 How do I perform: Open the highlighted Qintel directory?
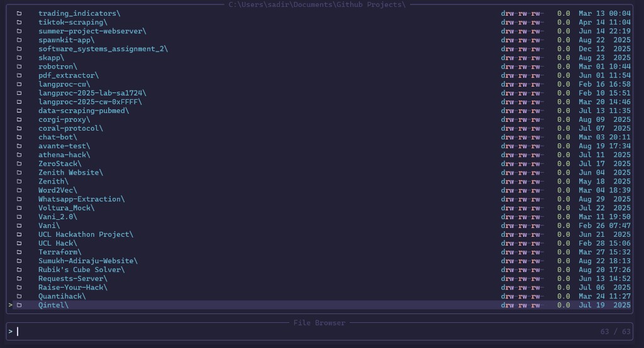[53, 305]
